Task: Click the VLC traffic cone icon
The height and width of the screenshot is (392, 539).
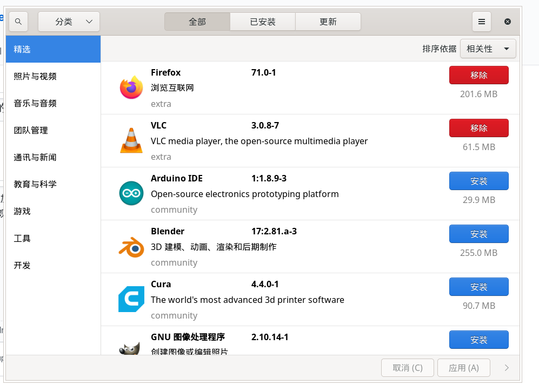Action: (131, 139)
